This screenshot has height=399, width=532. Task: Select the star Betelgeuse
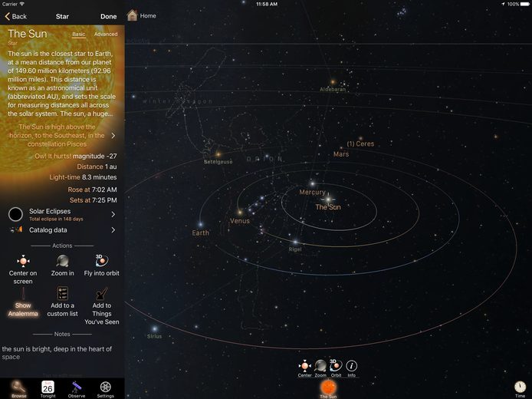(x=218, y=154)
